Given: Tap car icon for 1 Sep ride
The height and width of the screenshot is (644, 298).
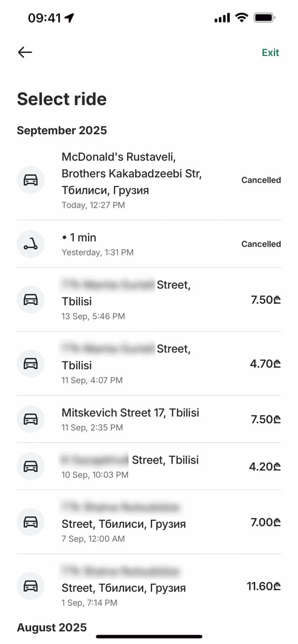Looking at the screenshot, I should point(31,586).
